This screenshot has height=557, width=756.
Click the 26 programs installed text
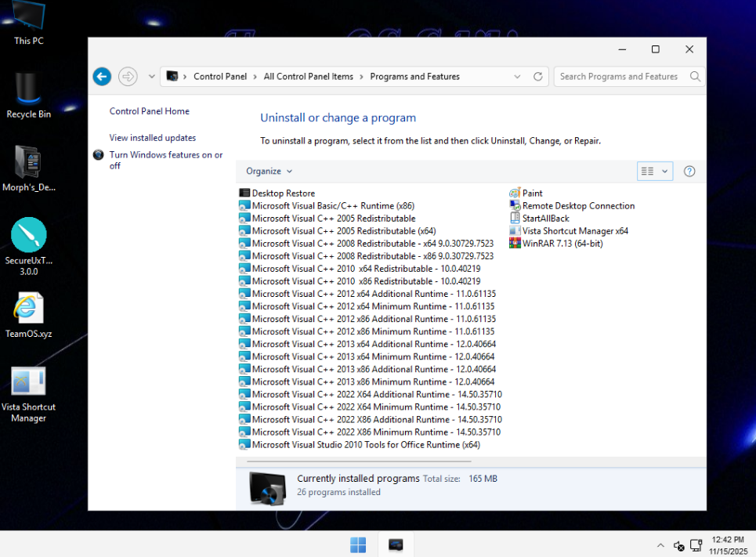[x=338, y=492]
